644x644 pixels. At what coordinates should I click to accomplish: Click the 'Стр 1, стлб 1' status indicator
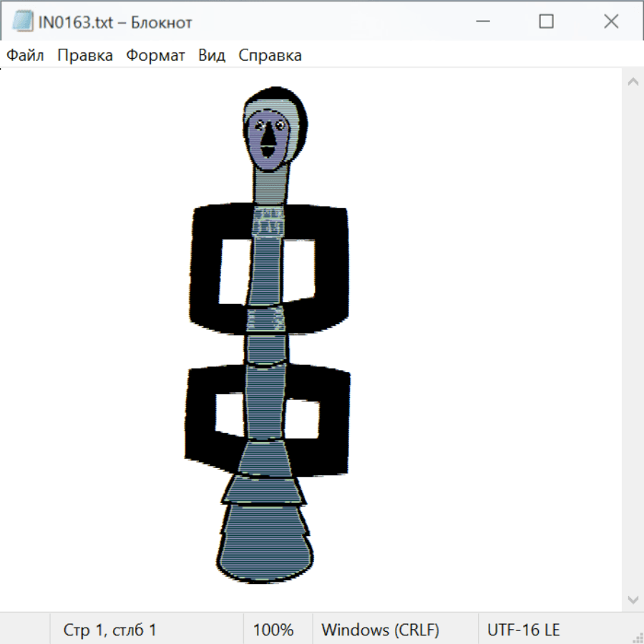point(110,630)
